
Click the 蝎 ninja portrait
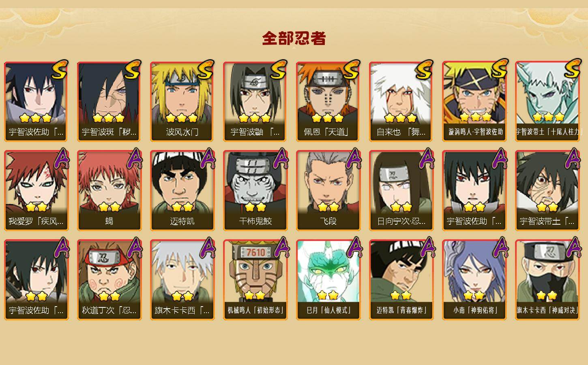pyautogui.click(x=109, y=191)
